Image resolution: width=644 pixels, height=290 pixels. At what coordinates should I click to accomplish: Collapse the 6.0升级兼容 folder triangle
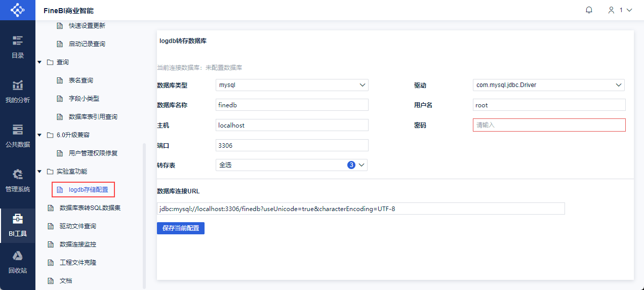tap(39, 135)
